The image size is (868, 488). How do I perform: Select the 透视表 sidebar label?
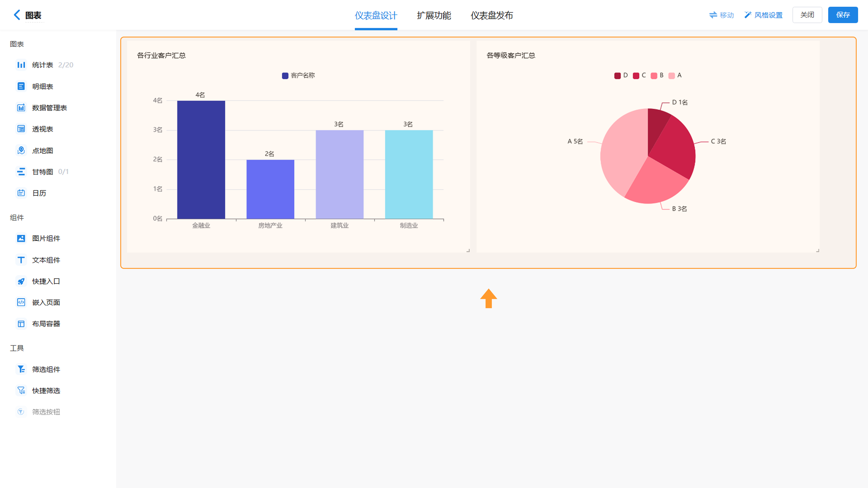click(x=42, y=129)
